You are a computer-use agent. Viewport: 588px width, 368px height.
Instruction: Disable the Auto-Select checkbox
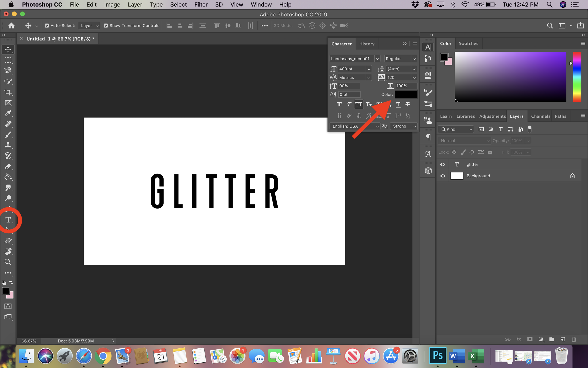(x=47, y=25)
